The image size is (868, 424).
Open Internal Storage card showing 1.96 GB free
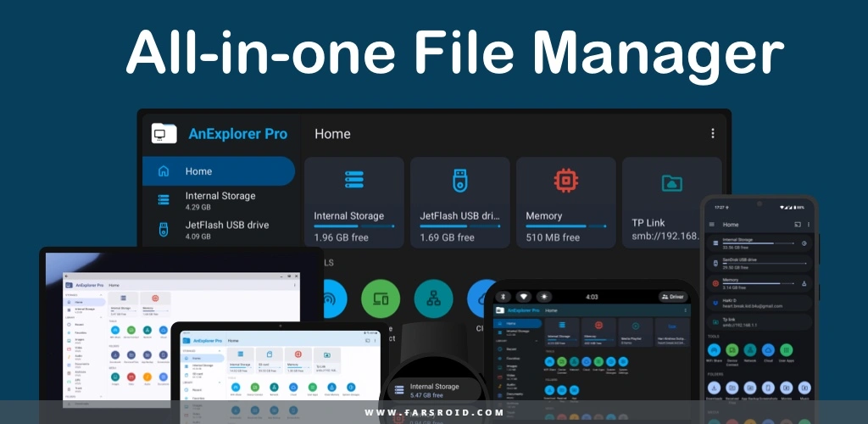354,203
